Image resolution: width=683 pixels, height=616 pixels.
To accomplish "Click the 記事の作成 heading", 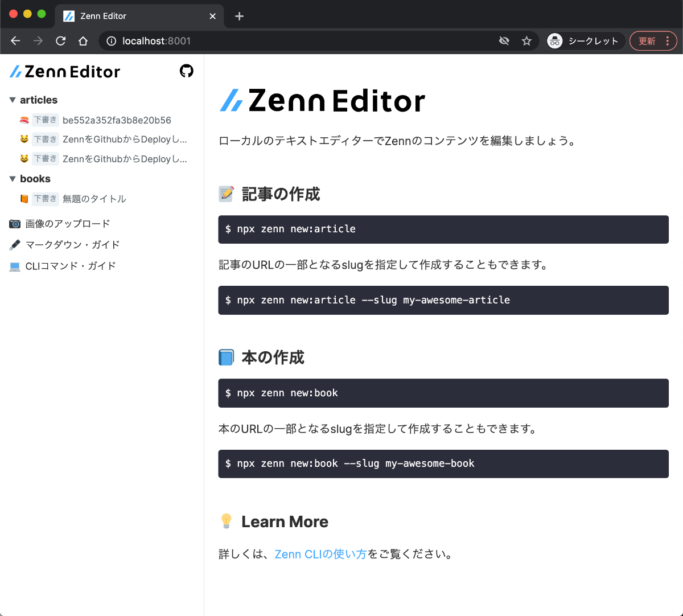I will pos(281,194).
